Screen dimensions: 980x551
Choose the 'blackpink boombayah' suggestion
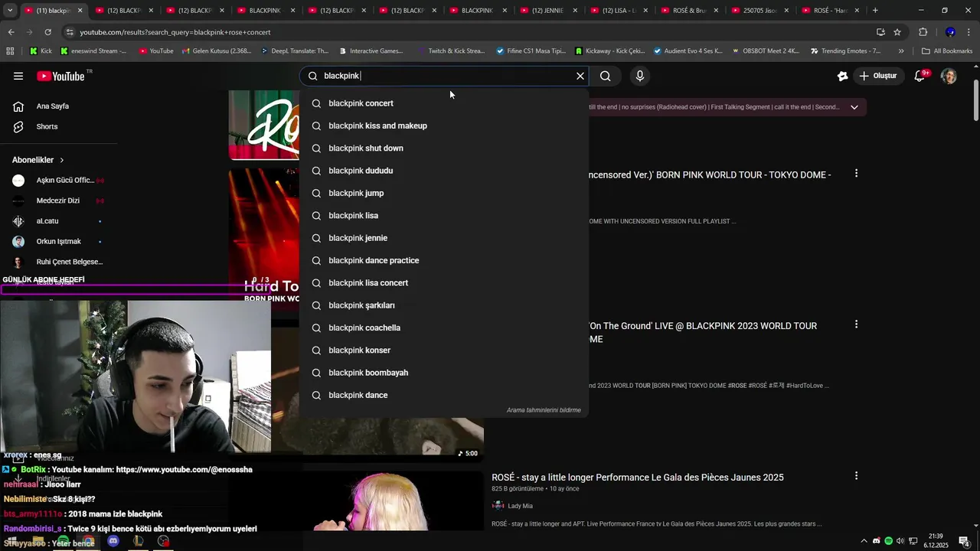pos(444,373)
